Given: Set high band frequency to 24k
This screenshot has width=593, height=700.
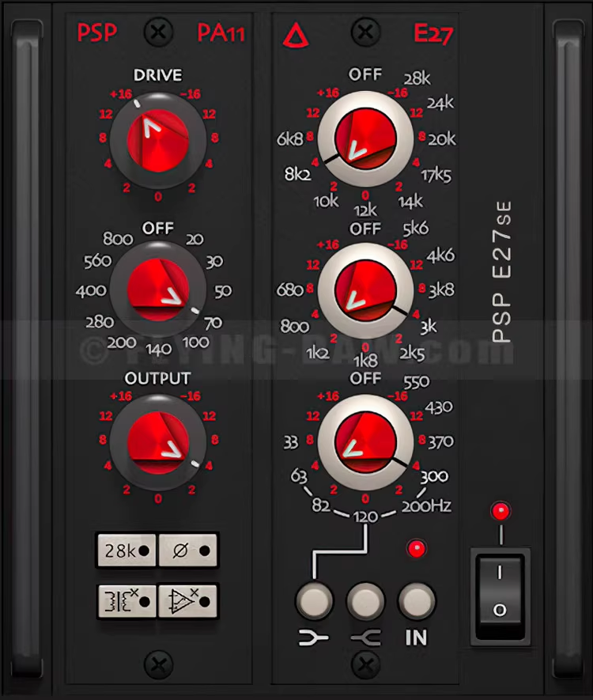Looking at the screenshot, I should 440,103.
